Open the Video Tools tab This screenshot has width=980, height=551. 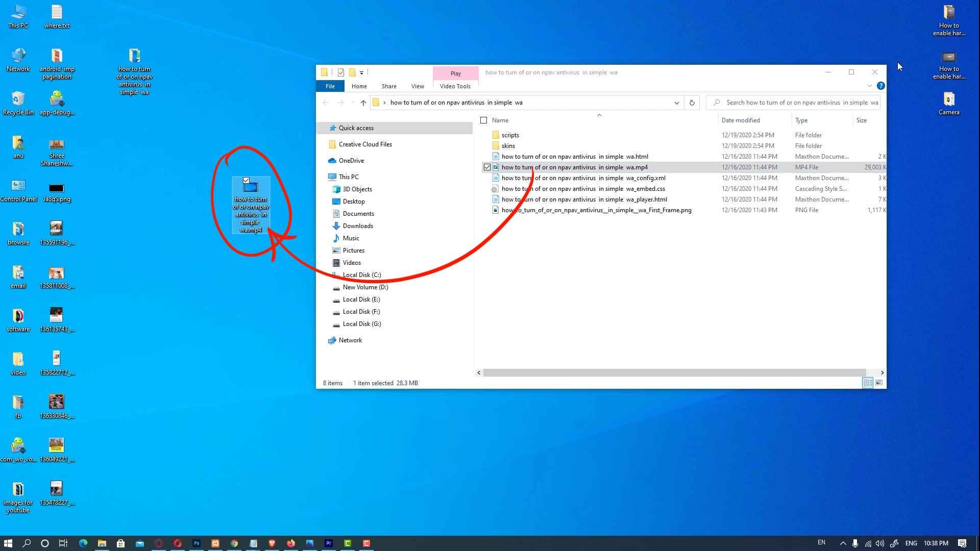click(455, 86)
